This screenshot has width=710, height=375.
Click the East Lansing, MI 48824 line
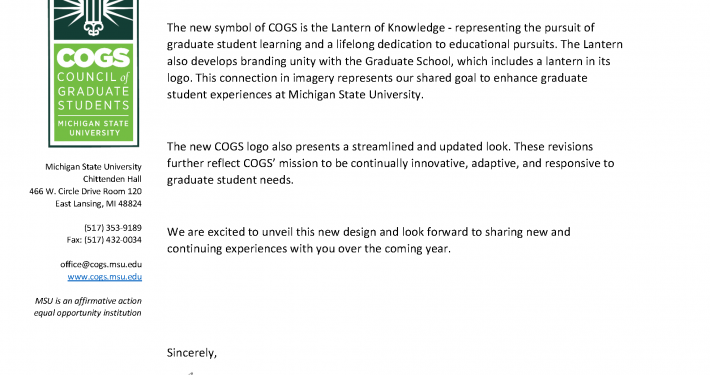click(99, 204)
